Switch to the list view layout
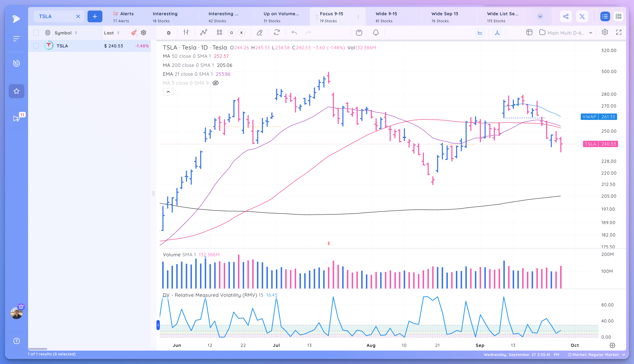The height and width of the screenshot is (364, 634). point(605,17)
